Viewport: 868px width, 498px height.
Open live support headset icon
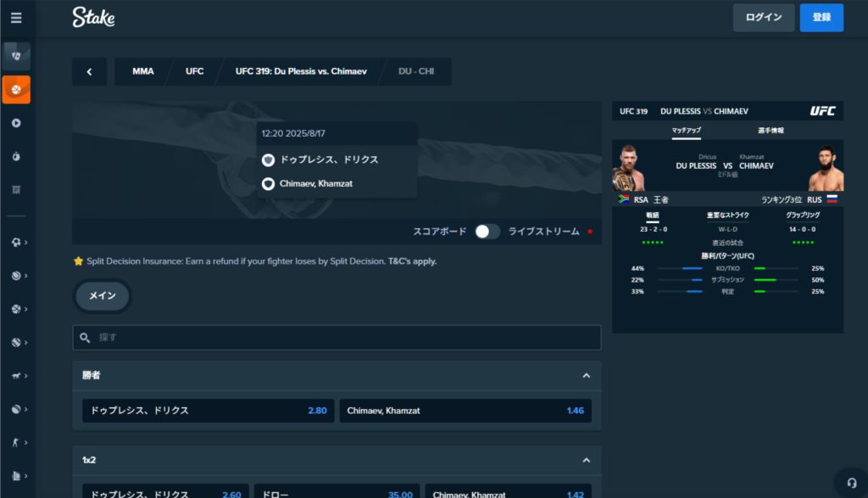click(x=851, y=483)
